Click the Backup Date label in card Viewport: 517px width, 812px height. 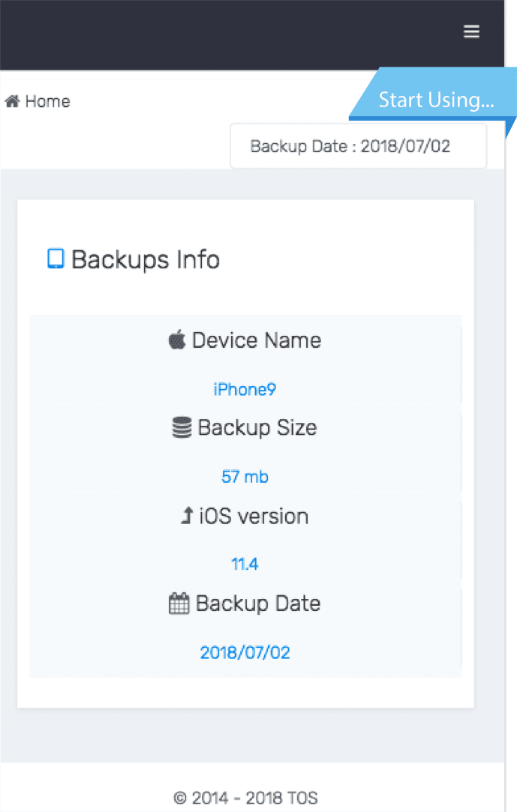coord(258,604)
